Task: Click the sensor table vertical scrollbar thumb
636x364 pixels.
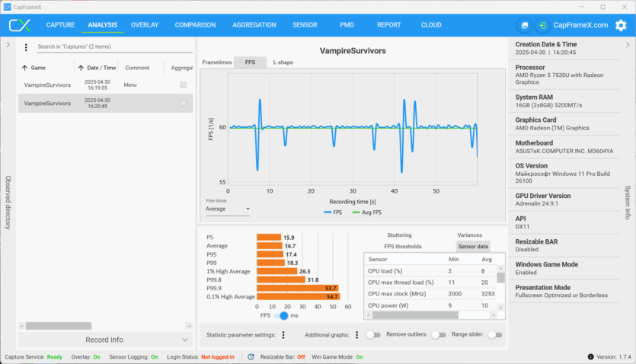Action: pyautogui.click(x=501, y=278)
